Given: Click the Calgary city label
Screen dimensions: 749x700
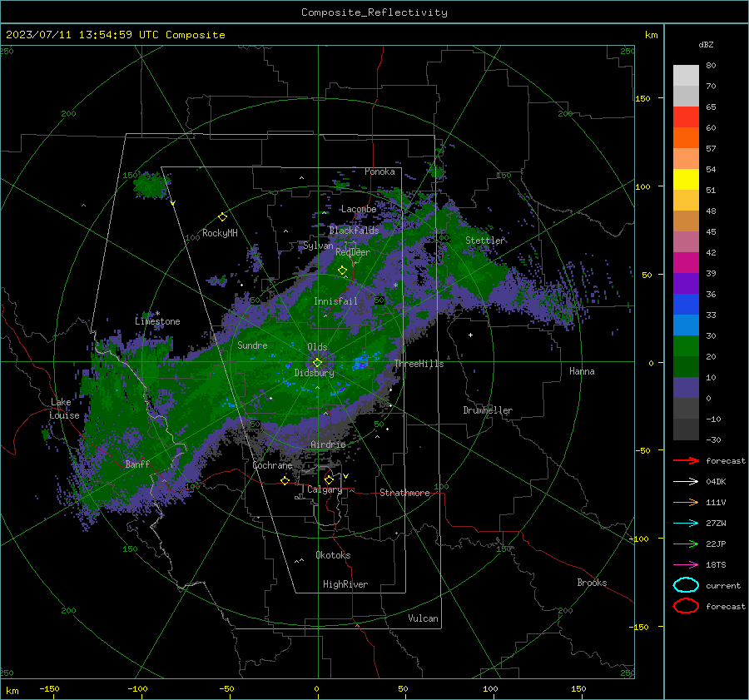Looking at the screenshot, I should pos(325,489).
